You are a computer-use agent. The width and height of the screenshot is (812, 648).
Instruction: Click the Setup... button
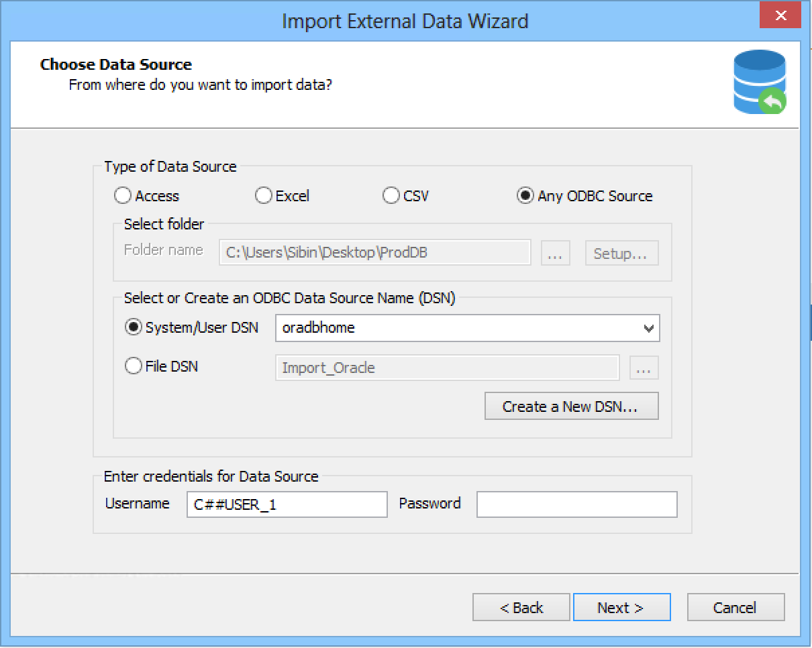[621, 254]
